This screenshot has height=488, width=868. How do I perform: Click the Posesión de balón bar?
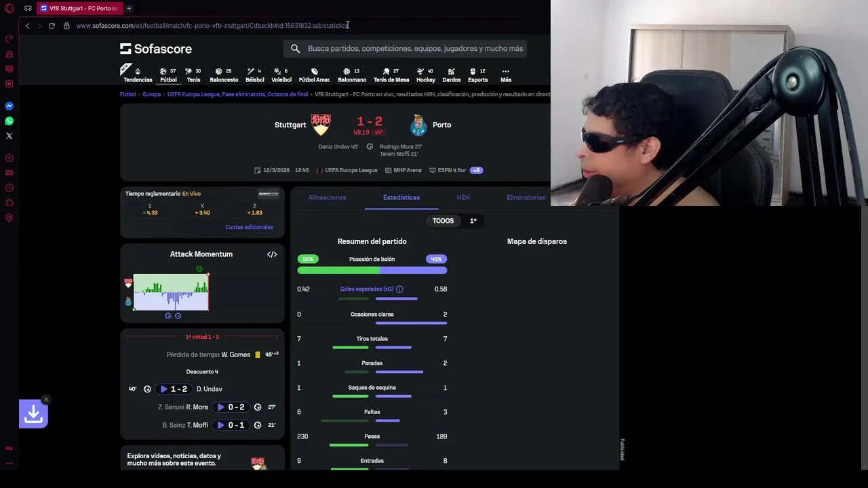372,270
